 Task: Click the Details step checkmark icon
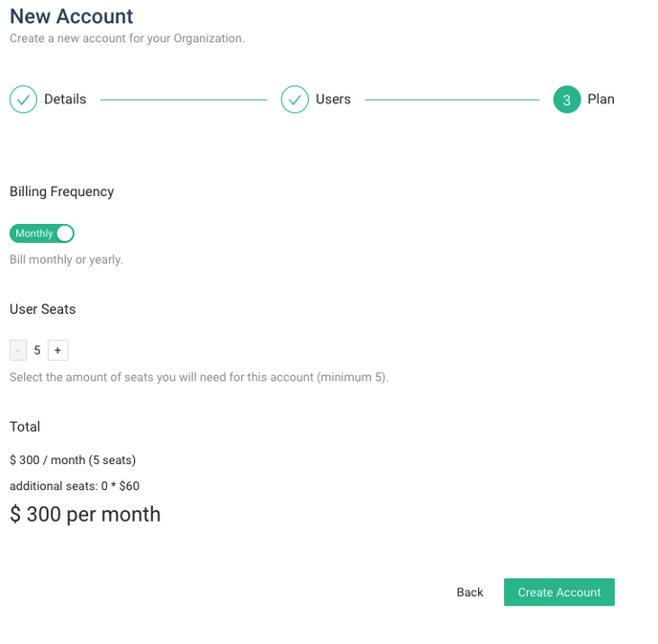pos(24,100)
